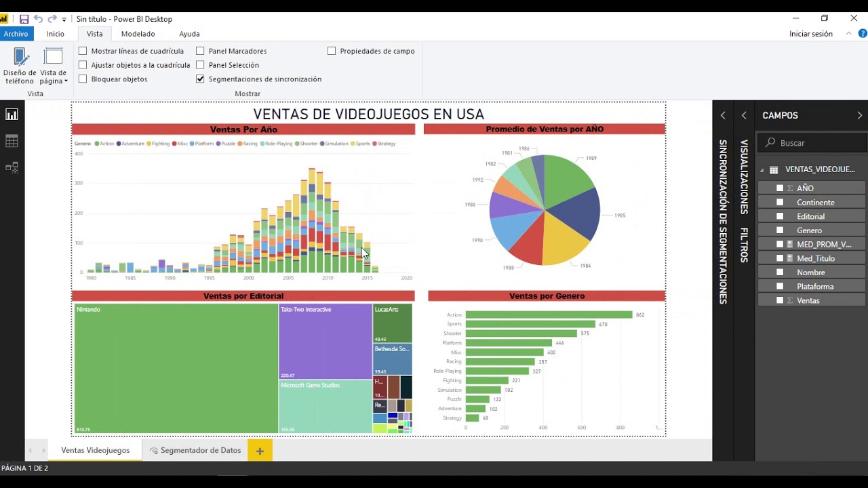The width and height of the screenshot is (868, 488).
Task: Enable Propiedades de campo checkbox
Action: [x=332, y=51]
